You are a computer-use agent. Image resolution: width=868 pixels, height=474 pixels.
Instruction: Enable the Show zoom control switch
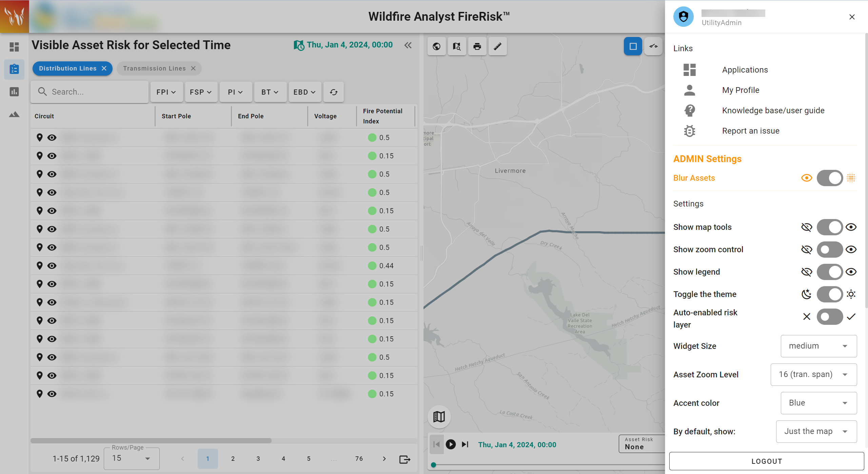tap(829, 250)
